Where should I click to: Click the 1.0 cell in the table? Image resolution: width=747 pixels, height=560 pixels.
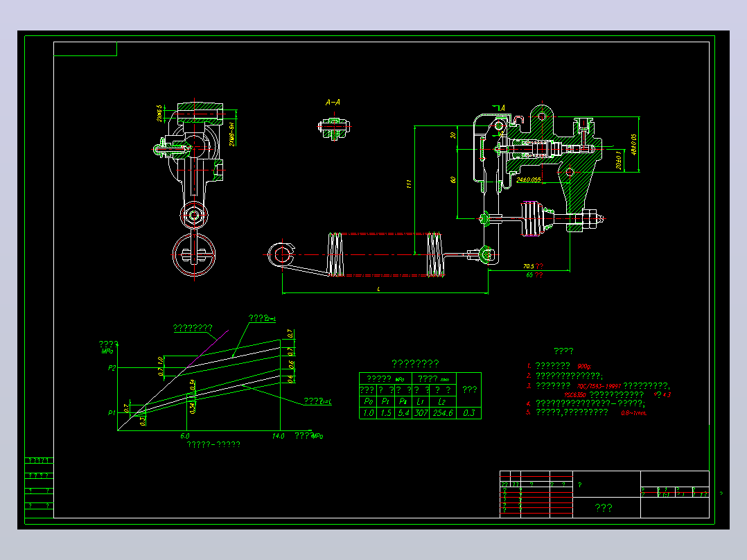368,413
